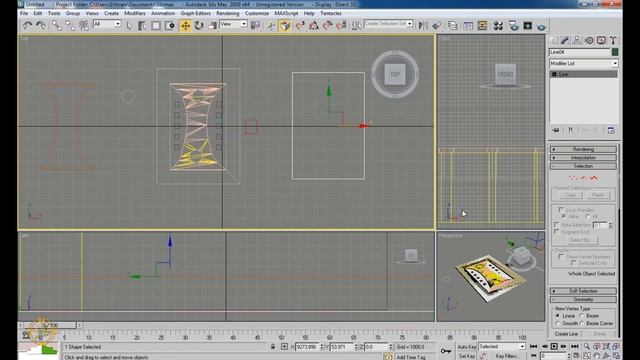Image resolution: width=640 pixels, height=360 pixels.
Task: Click the Mirror tool icon
Action: coord(423,26)
